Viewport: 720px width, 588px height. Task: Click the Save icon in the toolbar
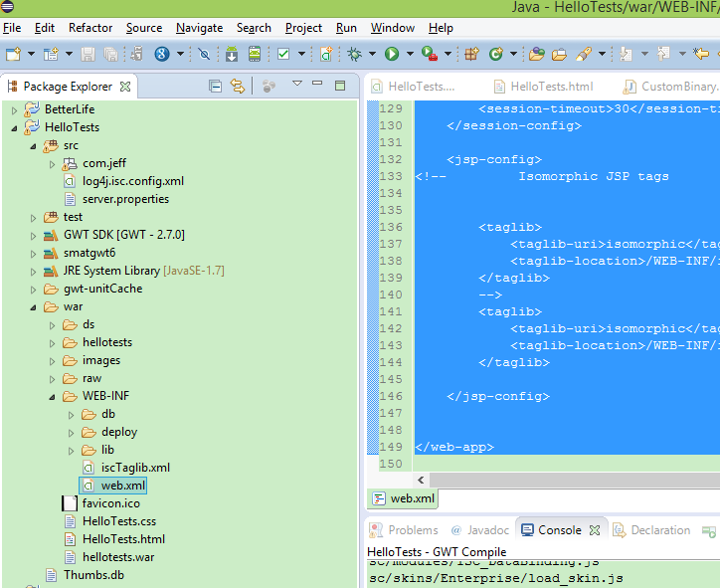click(x=88, y=54)
